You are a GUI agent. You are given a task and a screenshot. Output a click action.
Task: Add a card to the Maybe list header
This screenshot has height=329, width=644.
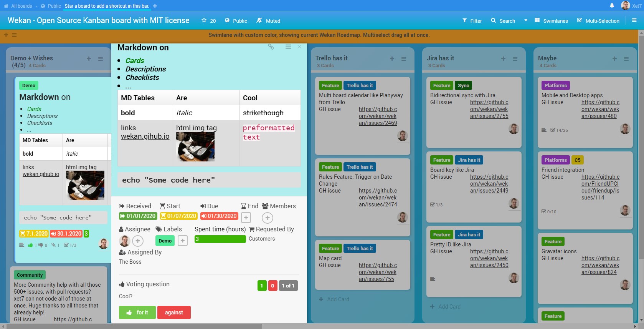(x=614, y=59)
